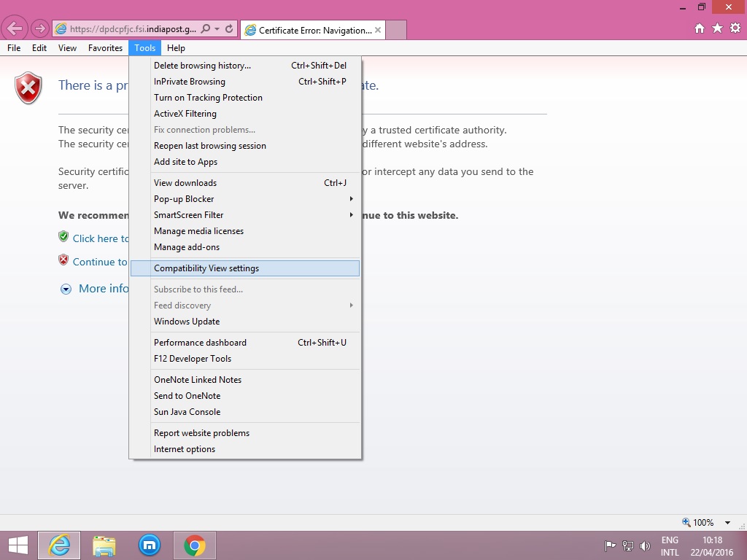Screen dimensions: 747x560
Task: Select Delete browsing history menu entry
Action: point(202,66)
